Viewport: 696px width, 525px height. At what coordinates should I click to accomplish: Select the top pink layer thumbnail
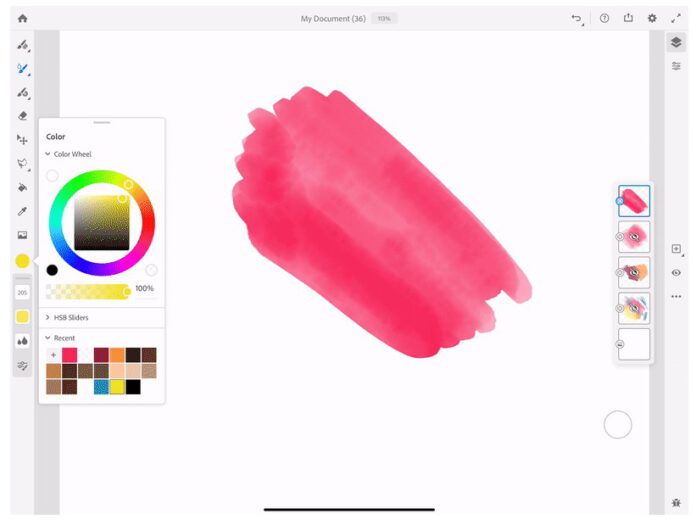tap(635, 201)
